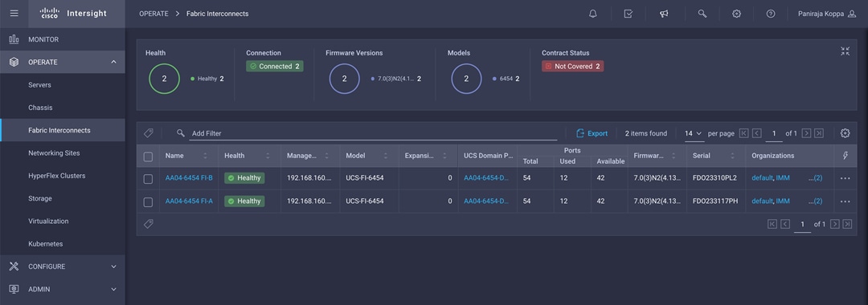Click the MONITOR sidebar icon
This screenshot has height=305, width=868.
(14, 39)
